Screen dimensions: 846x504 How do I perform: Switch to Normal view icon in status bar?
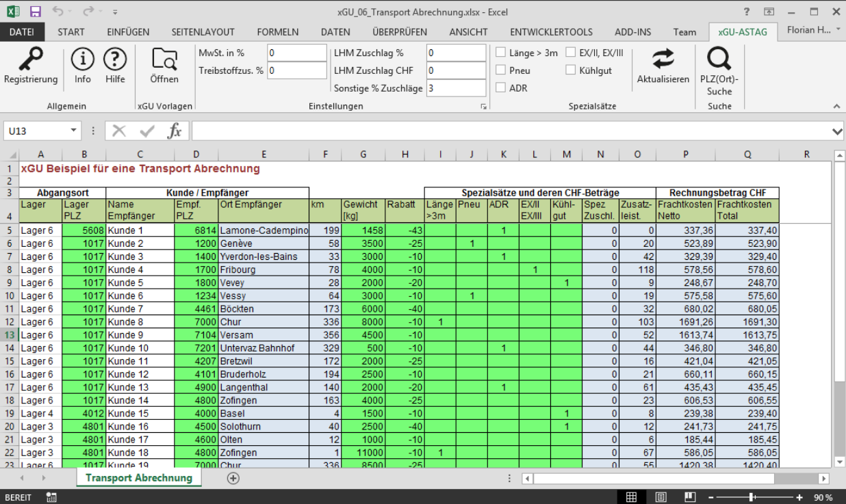632,497
